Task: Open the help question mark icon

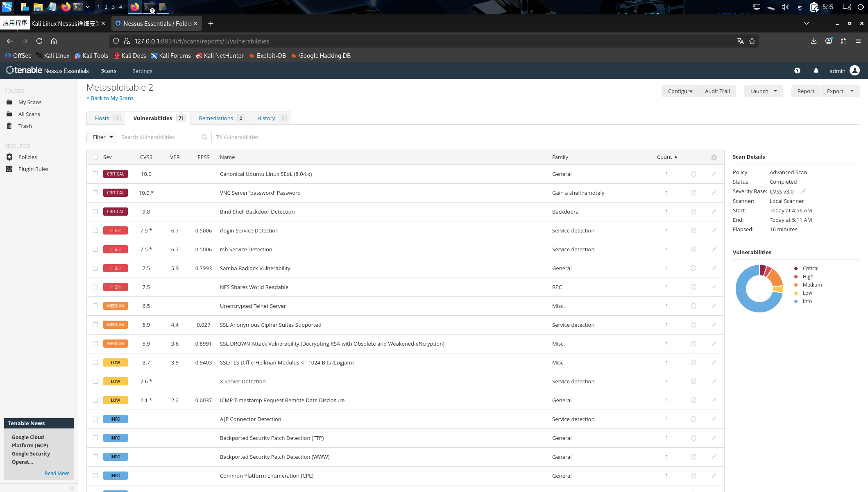Action: (797, 71)
